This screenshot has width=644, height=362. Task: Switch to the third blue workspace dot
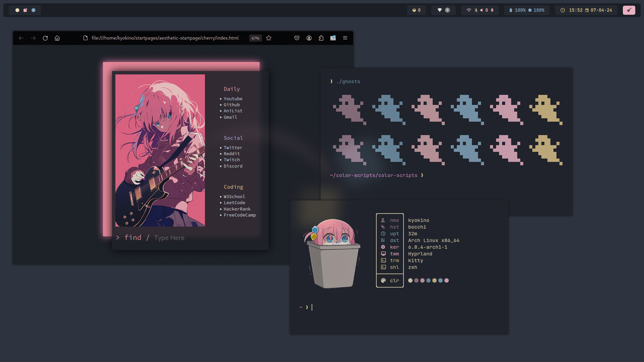click(x=33, y=10)
